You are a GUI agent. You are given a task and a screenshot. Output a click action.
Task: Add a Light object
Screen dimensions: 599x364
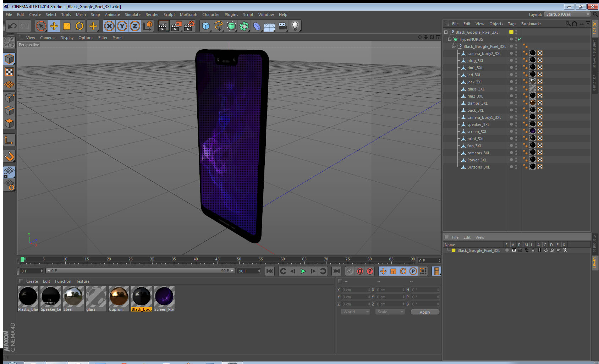295,26
